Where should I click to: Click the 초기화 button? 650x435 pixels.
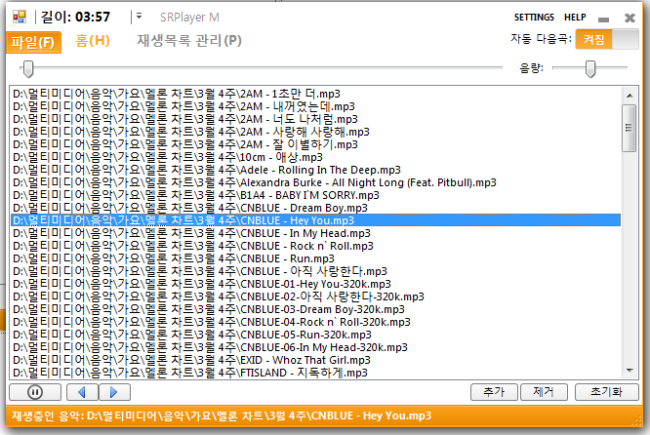(x=606, y=392)
